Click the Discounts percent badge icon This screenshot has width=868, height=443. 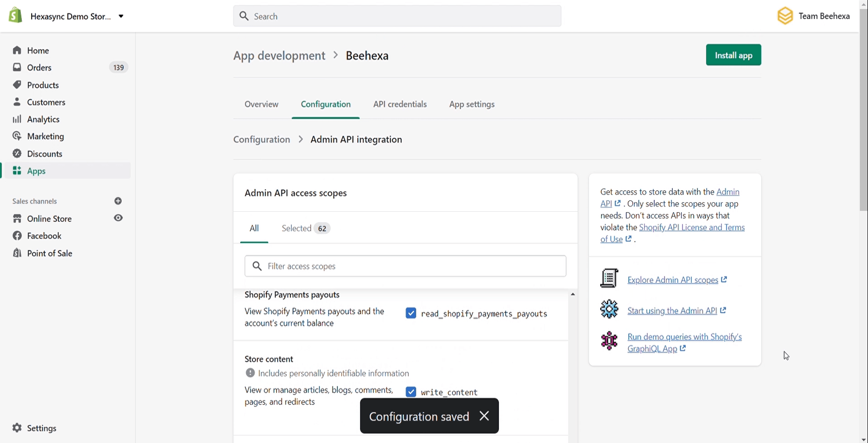click(x=17, y=154)
